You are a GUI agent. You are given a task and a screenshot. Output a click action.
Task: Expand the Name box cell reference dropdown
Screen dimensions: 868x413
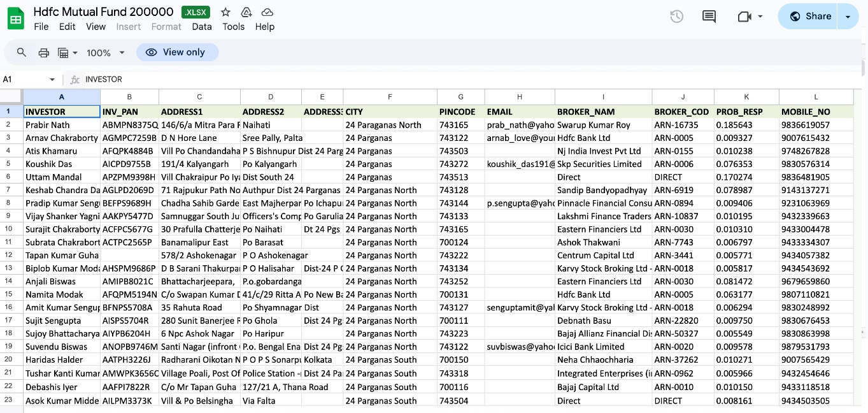[52, 80]
